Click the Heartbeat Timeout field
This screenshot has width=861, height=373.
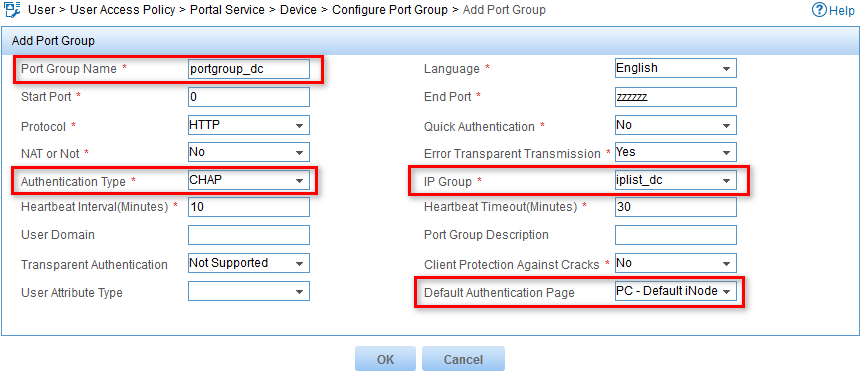tap(675, 207)
